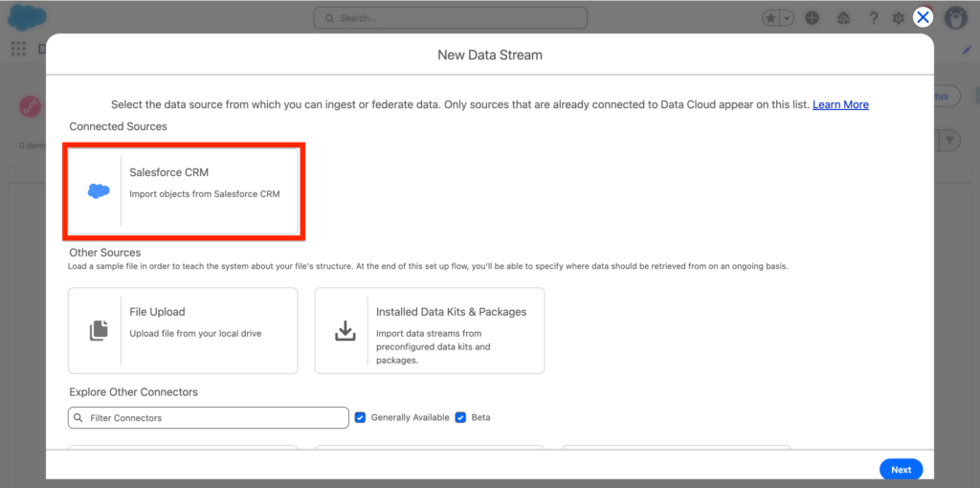
Task: Open the Trailhead guidance icon
Action: click(x=843, y=18)
